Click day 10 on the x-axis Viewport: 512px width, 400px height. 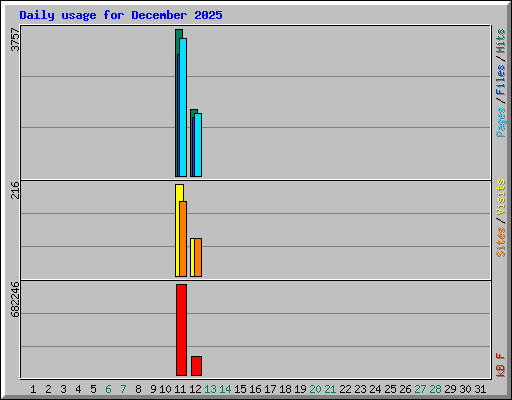165,389
